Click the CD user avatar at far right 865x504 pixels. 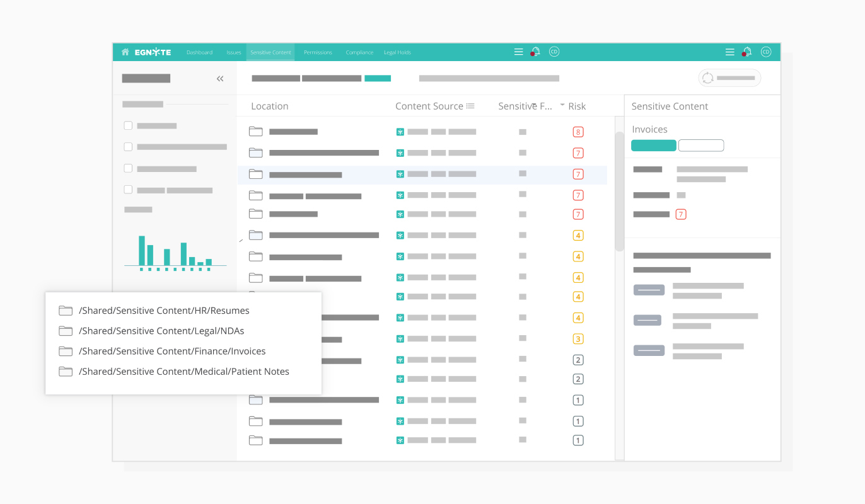[x=766, y=52]
